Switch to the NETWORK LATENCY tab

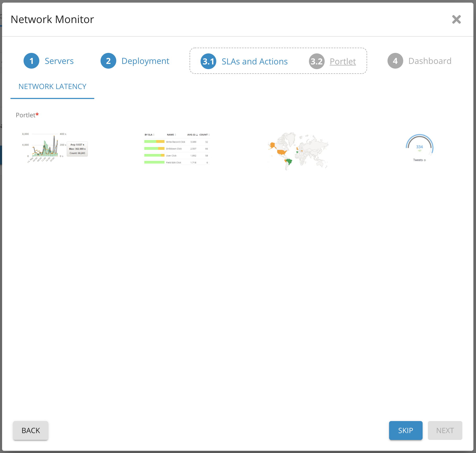click(x=52, y=87)
